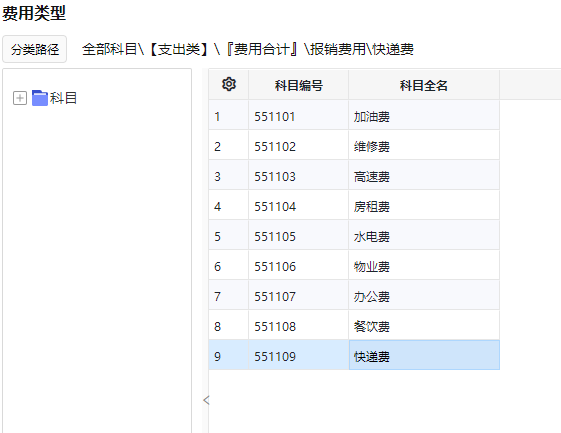Image resolution: width=561 pixels, height=433 pixels.
Task: Select the 加油费 row name cell
Action: point(424,117)
